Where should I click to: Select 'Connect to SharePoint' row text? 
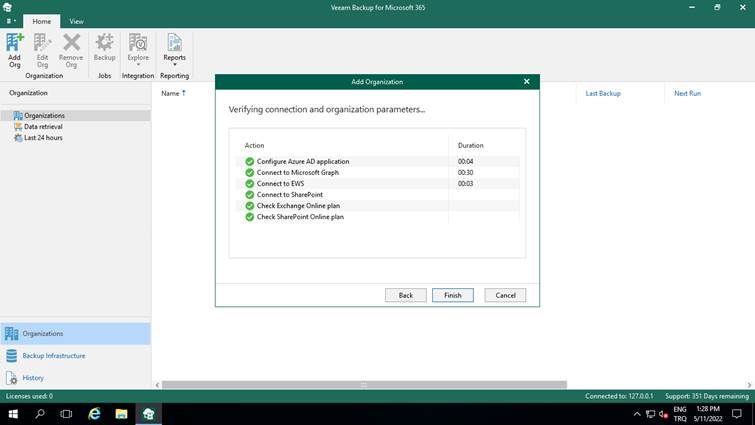point(290,194)
